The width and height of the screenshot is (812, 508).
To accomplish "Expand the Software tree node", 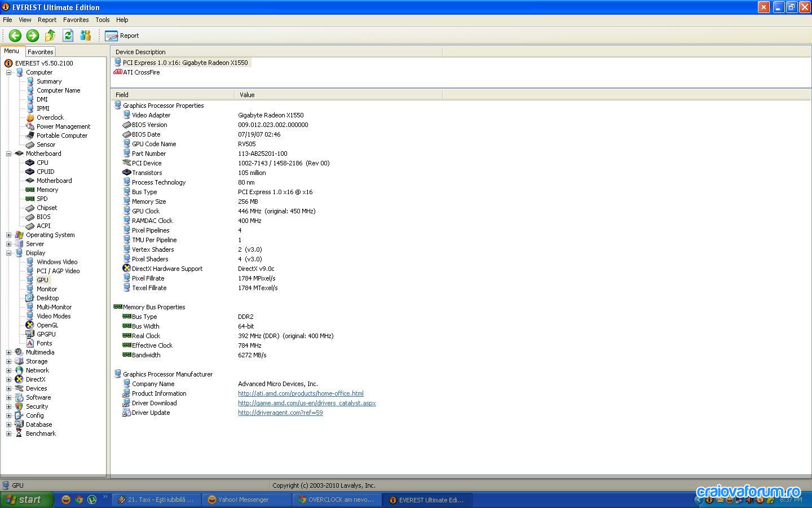I will tap(8, 397).
